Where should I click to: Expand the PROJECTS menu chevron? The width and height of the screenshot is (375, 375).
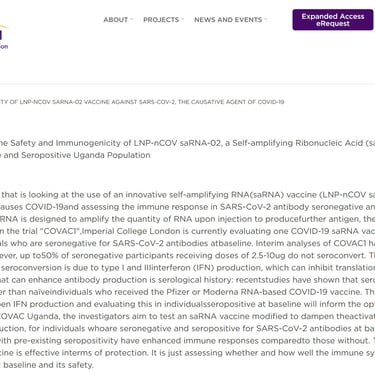click(x=183, y=19)
